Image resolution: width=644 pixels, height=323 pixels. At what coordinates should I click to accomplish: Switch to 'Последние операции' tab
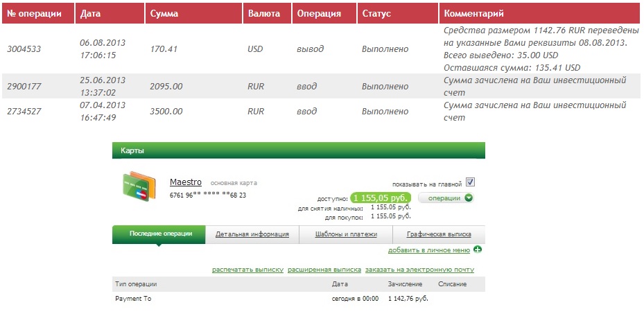[159, 234]
